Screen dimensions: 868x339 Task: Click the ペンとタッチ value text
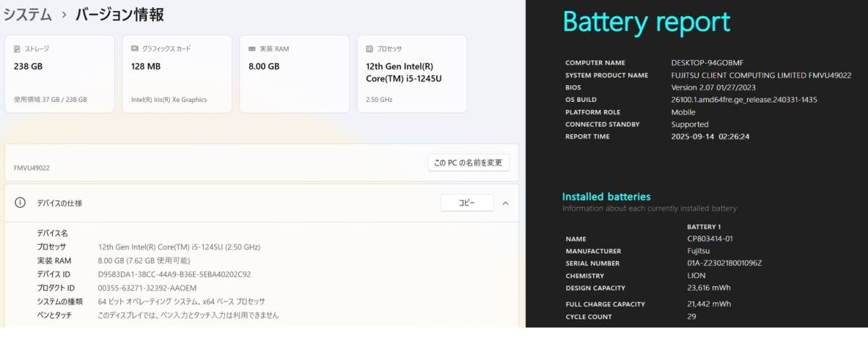[188, 315]
